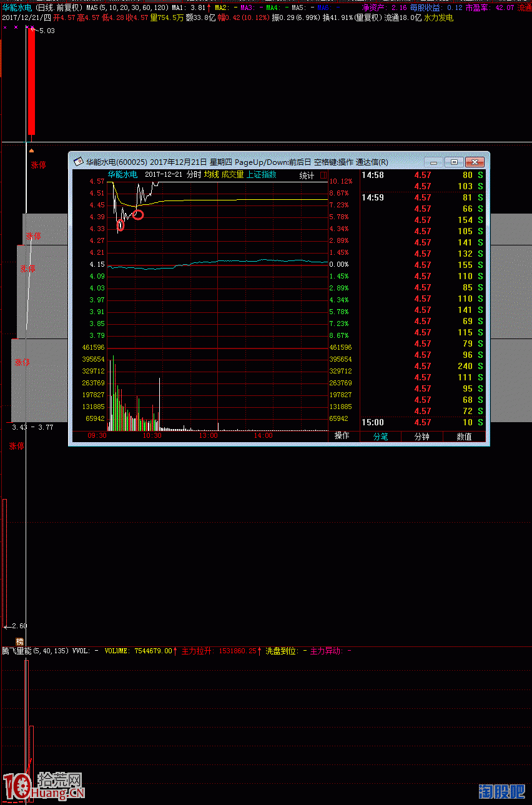The image size is (532, 805).
Task: Click the 2.60 low price marker
Action: coord(19,625)
